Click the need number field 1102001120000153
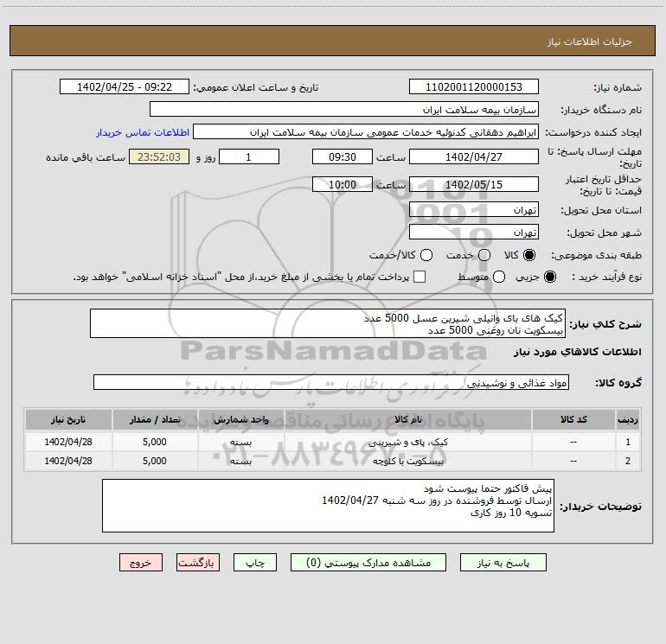 coord(474,87)
